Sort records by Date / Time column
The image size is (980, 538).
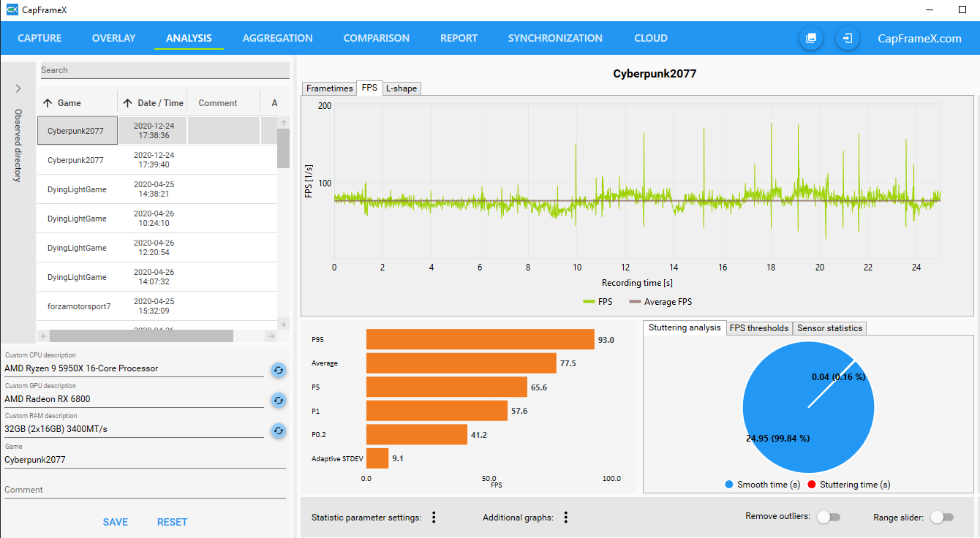pyautogui.click(x=152, y=103)
